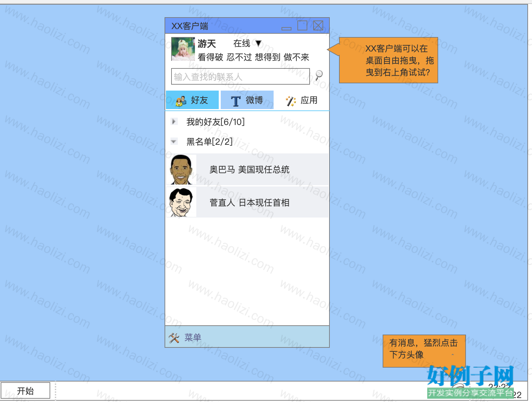
Task: Expand the 我的好友[6/10] group arrow
Action: click(174, 121)
